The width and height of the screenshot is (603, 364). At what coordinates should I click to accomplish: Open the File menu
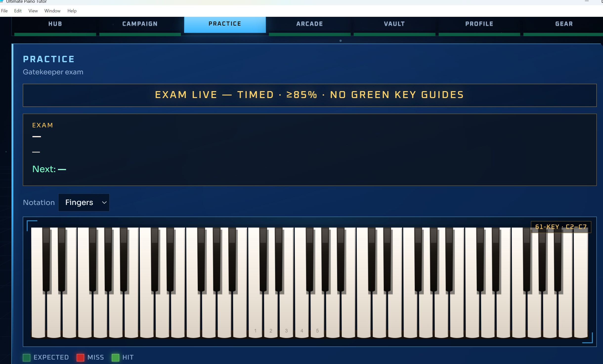[4, 11]
